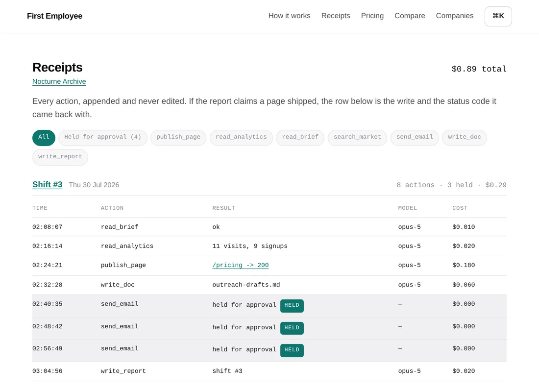Screen dimensions: 539x392
Task: Filter receipts by publish_page
Action: click(178, 138)
